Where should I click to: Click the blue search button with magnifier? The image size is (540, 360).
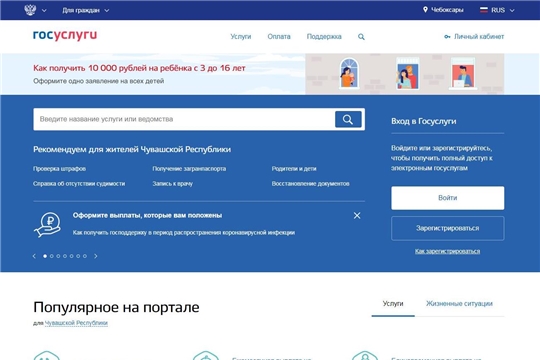[348, 119]
